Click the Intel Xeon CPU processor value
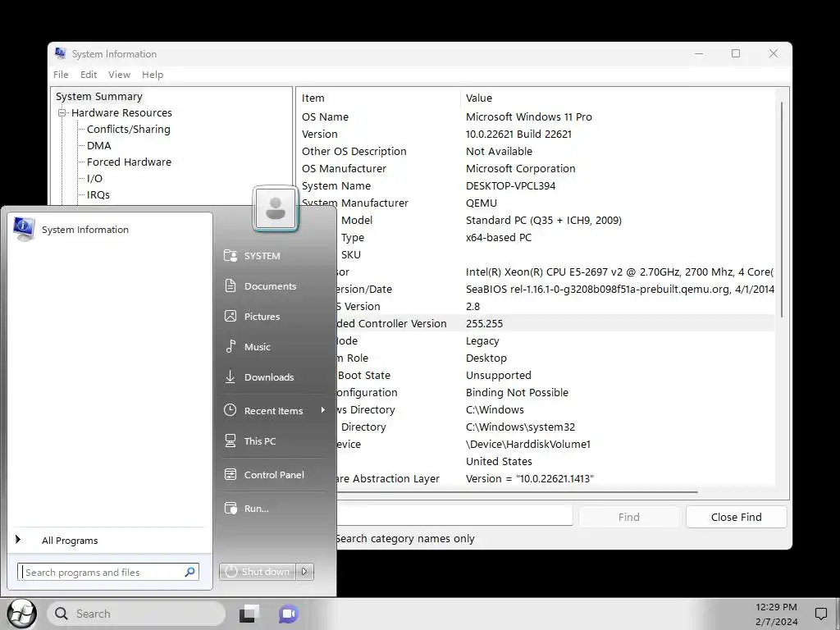The image size is (840, 630). coord(619,272)
